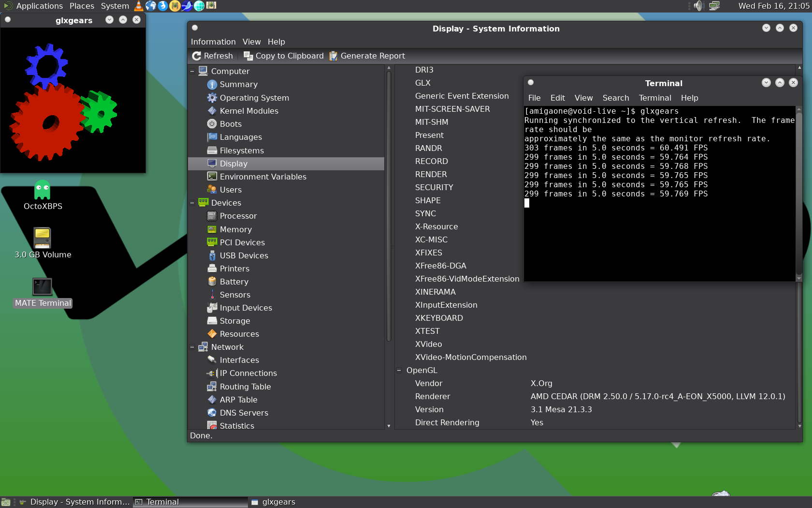Select Filesystems entry
Image resolution: width=812 pixels, height=508 pixels.
(x=242, y=150)
